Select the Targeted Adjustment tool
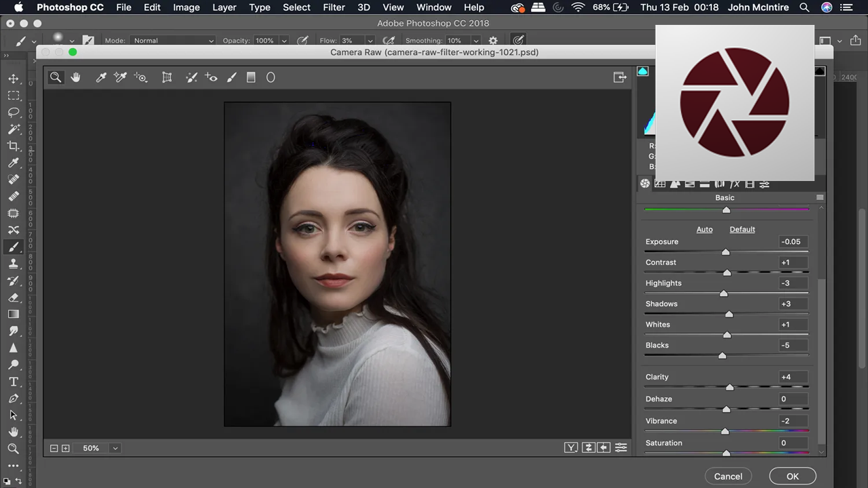 [x=140, y=77]
